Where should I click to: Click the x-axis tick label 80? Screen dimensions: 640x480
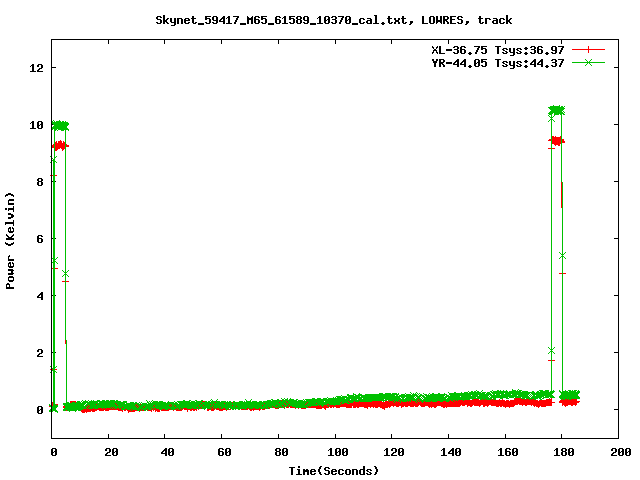click(x=281, y=452)
